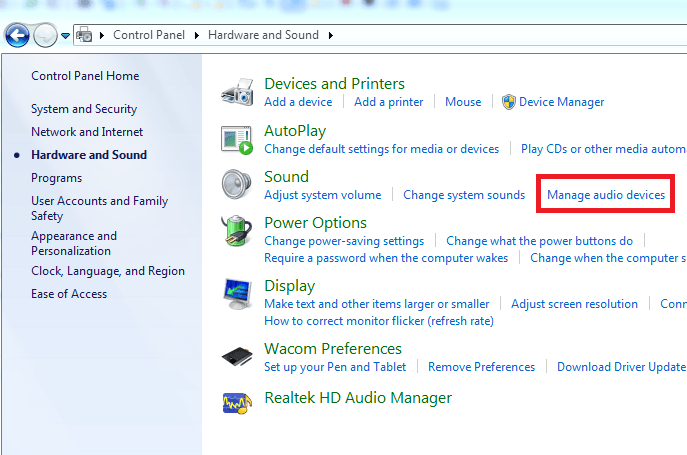Open the Wacom Preferences heading
This screenshot has width=687, height=455.
point(333,348)
